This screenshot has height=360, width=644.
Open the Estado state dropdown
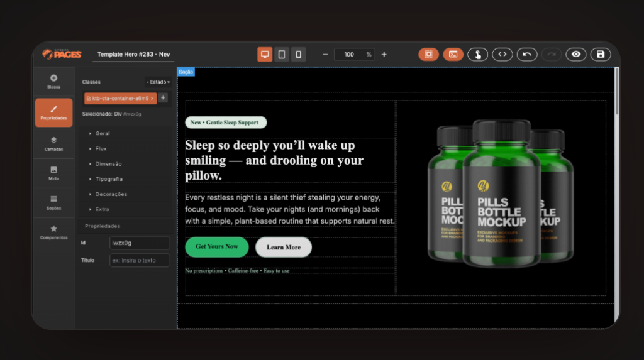click(x=158, y=82)
